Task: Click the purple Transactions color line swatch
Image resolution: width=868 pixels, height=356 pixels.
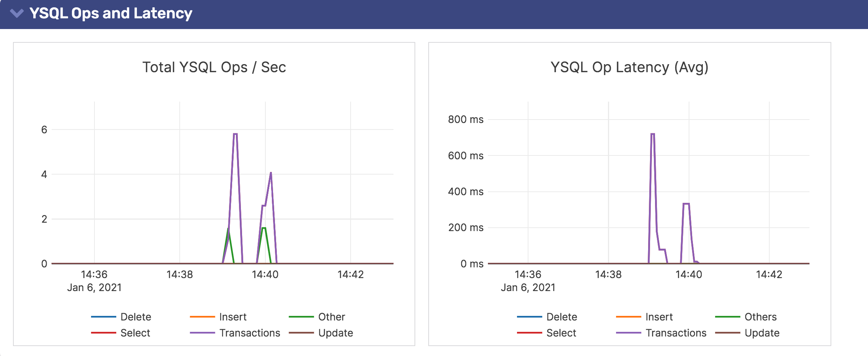Action: (x=202, y=333)
